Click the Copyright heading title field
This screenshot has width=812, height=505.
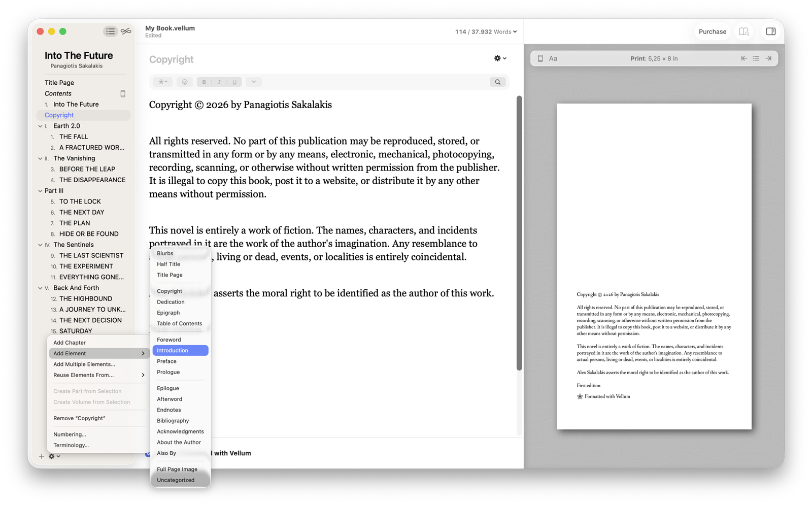point(171,59)
